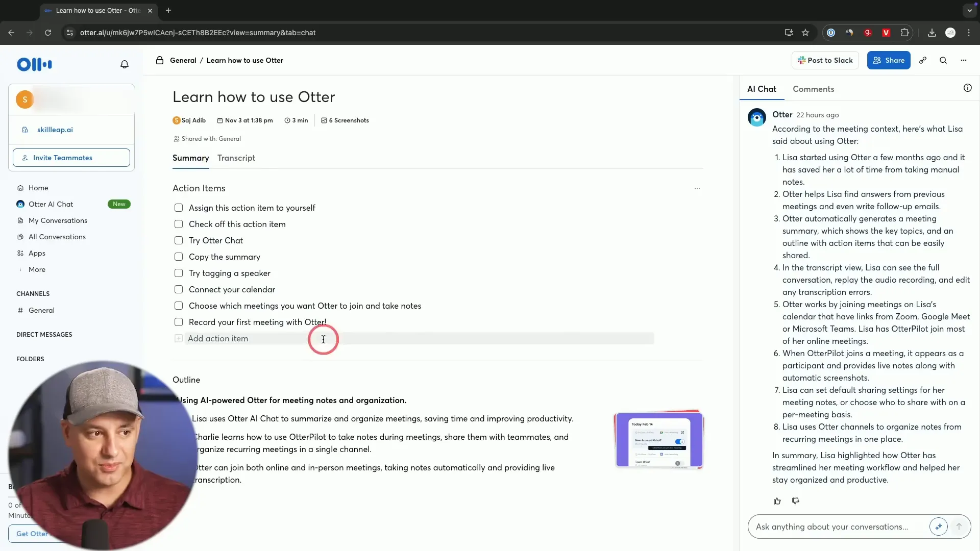This screenshot has width=980, height=551.
Task: Open Chrome menu three dots
Action: click(969, 33)
